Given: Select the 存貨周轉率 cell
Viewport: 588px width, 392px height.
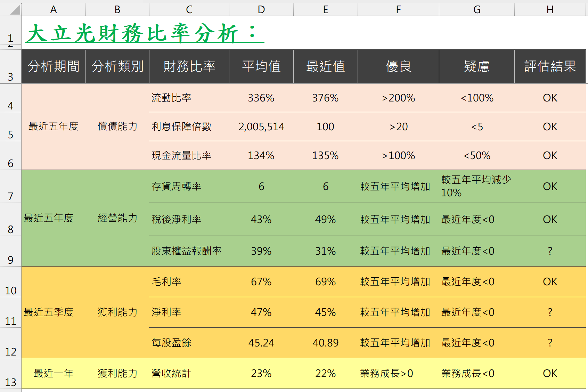Looking at the screenshot, I should [x=189, y=187].
